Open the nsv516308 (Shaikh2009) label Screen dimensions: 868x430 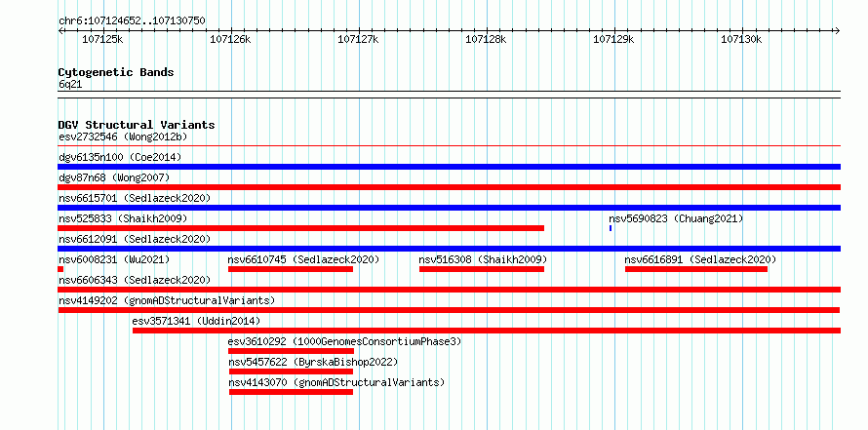(484, 259)
